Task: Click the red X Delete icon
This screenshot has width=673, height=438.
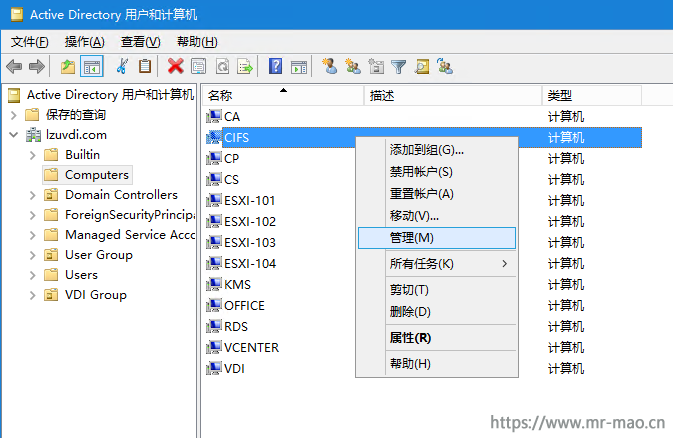Action: pyautogui.click(x=176, y=66)
